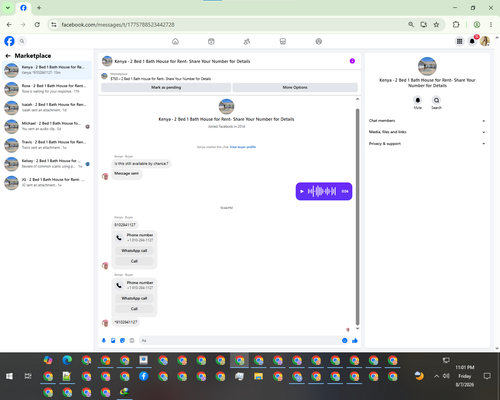This screenshot has height=400, width=500.
Task: Open Chrome extensions puzzle icon
Action: 456,24
